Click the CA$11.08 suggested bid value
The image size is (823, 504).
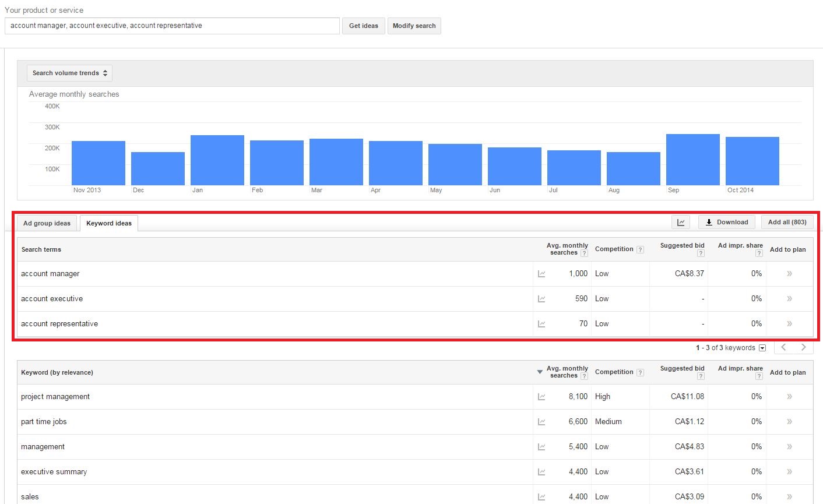687,397
